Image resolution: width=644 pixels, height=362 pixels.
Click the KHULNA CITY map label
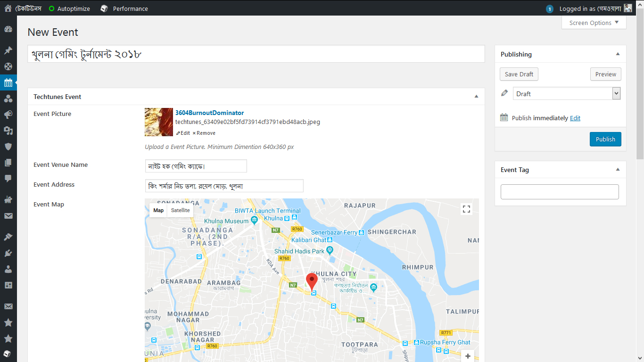(x=334, y=274)
